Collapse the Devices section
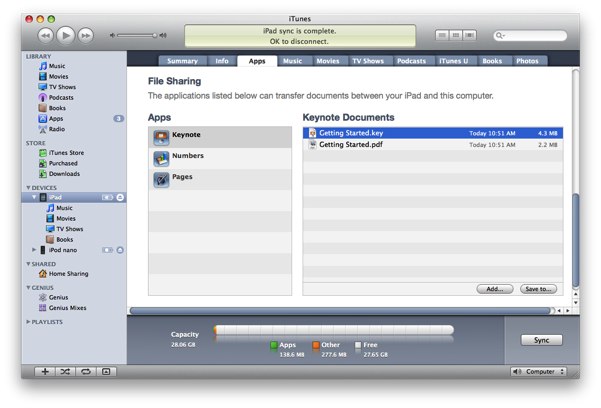601x408 pixels. [x=28, y=188]
